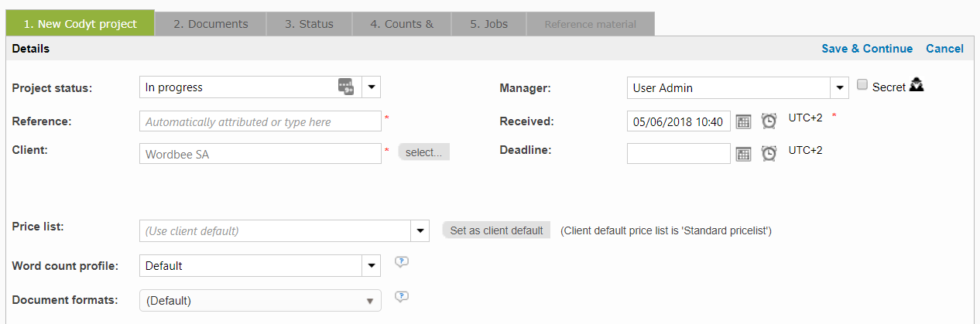Click into the Reference input field
Image resolution: width=980 pixels, height=324 pixels.
point(260,121)
